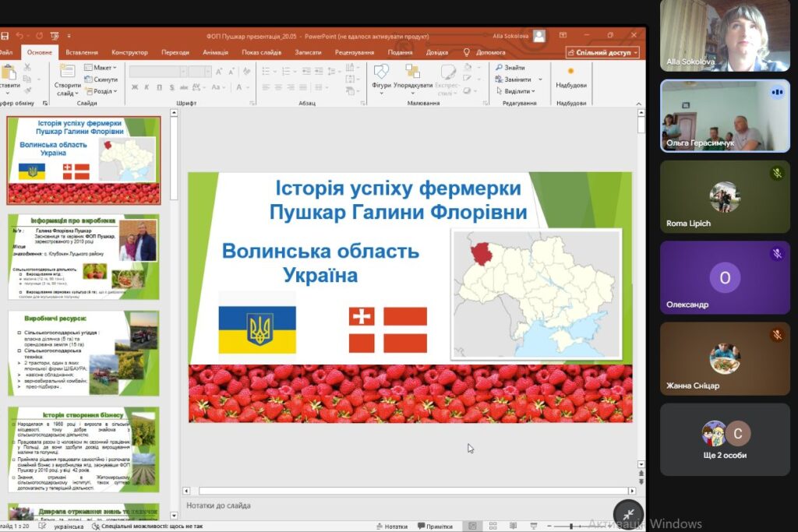Image resolution: width=798 pixels, height=532 pixels.
Task: Open the Вставлення ribbon tab
Action: click(81, 52)
